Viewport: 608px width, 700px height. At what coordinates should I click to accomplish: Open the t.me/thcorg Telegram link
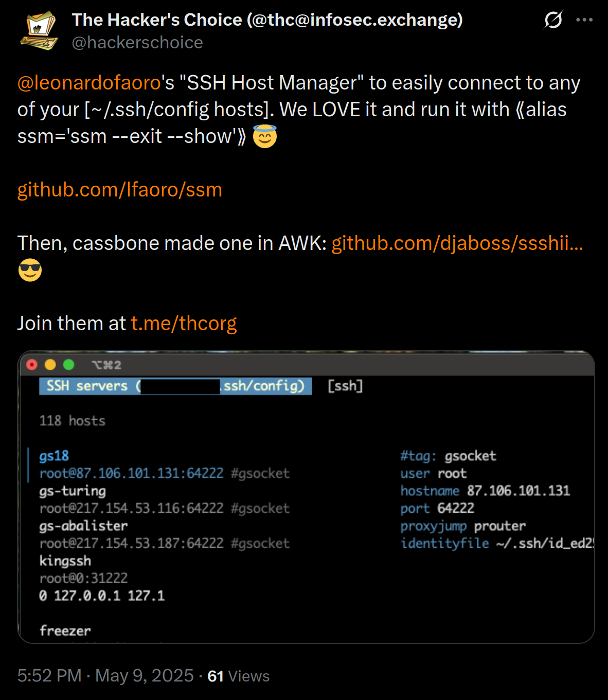click(184, 324)
